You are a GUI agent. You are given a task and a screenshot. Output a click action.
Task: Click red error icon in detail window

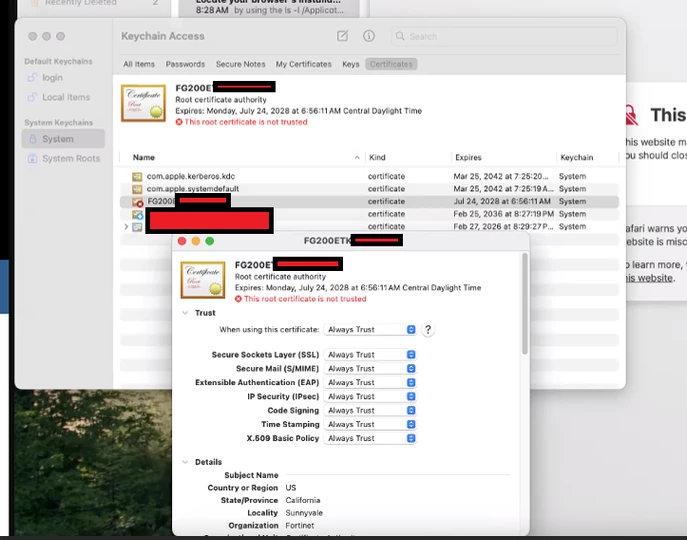[x=238, y=298]
